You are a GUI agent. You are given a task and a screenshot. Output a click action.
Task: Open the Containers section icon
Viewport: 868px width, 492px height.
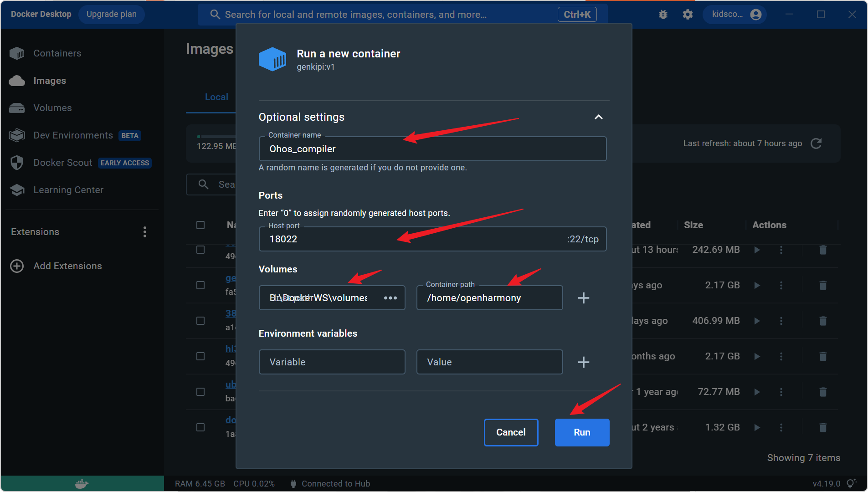pyautogui.click(x=17, y=53)
